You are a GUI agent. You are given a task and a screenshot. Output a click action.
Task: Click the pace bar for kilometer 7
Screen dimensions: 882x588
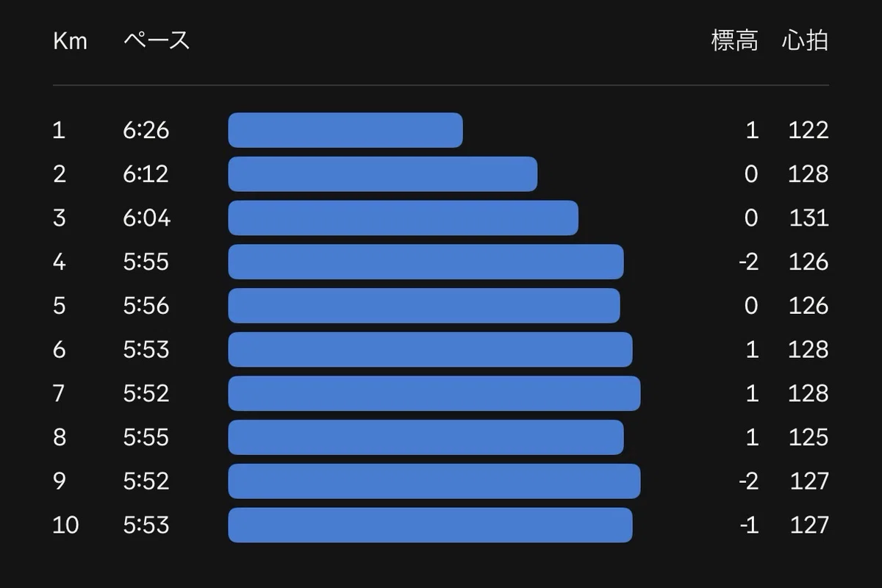click(x=434, y=393)
